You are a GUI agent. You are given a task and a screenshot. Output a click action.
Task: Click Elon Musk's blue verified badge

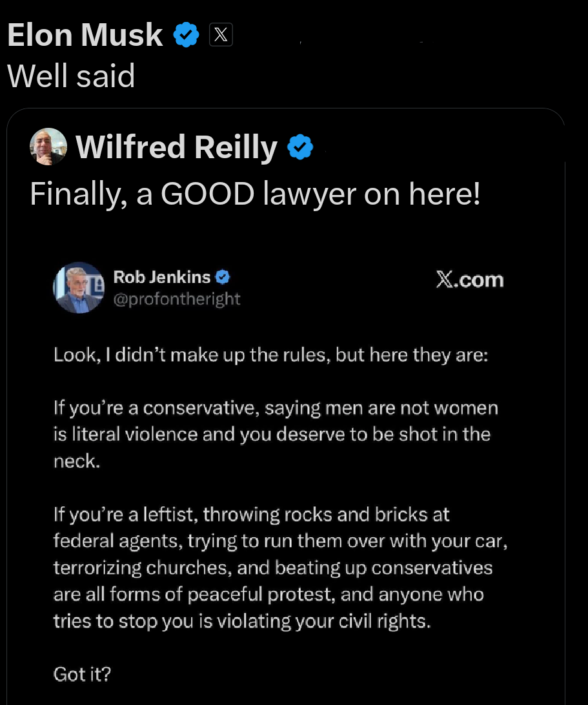[x=187, y=35]
